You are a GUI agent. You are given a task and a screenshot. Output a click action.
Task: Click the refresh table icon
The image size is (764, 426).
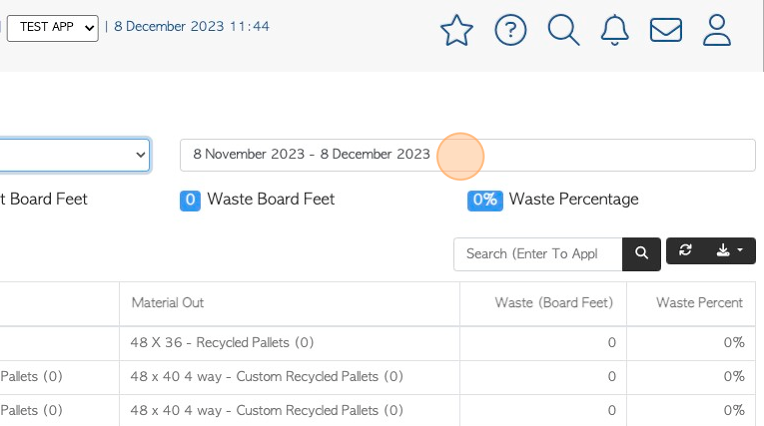point(686,250)
